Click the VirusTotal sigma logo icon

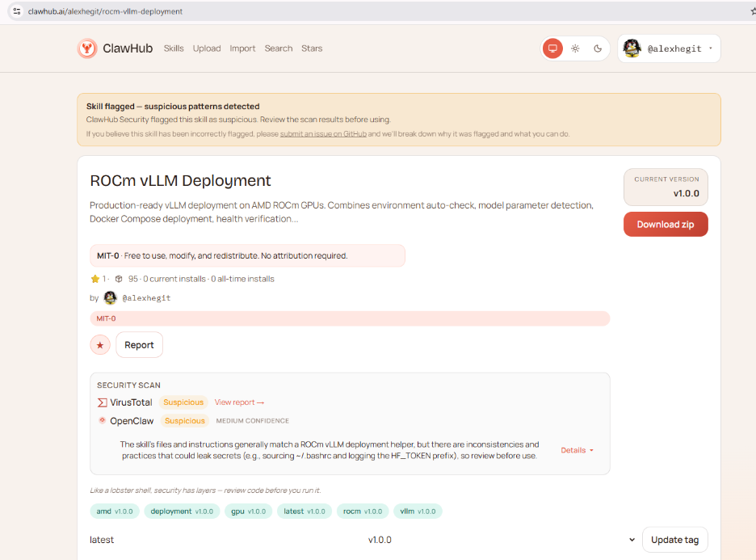(103, 402)
